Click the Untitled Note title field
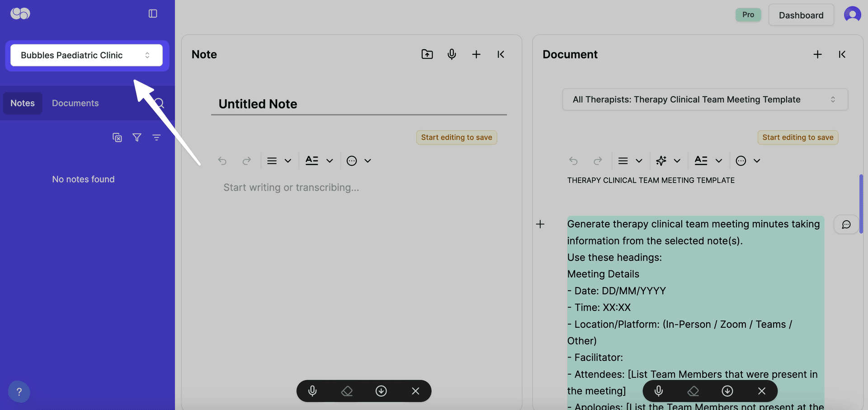868x410 pixels. (x=258, y=104)
